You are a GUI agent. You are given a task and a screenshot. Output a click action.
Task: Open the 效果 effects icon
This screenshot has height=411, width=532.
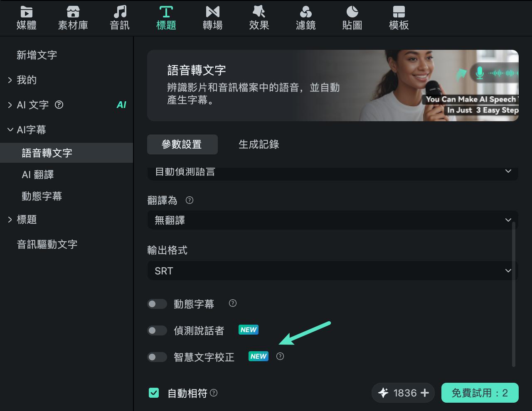(259, 12)
